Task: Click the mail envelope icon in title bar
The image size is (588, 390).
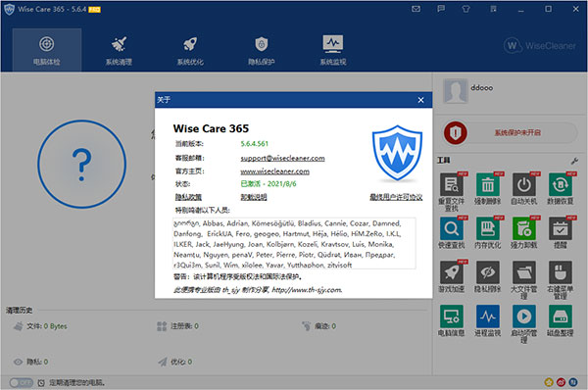Action: [416, 9]
